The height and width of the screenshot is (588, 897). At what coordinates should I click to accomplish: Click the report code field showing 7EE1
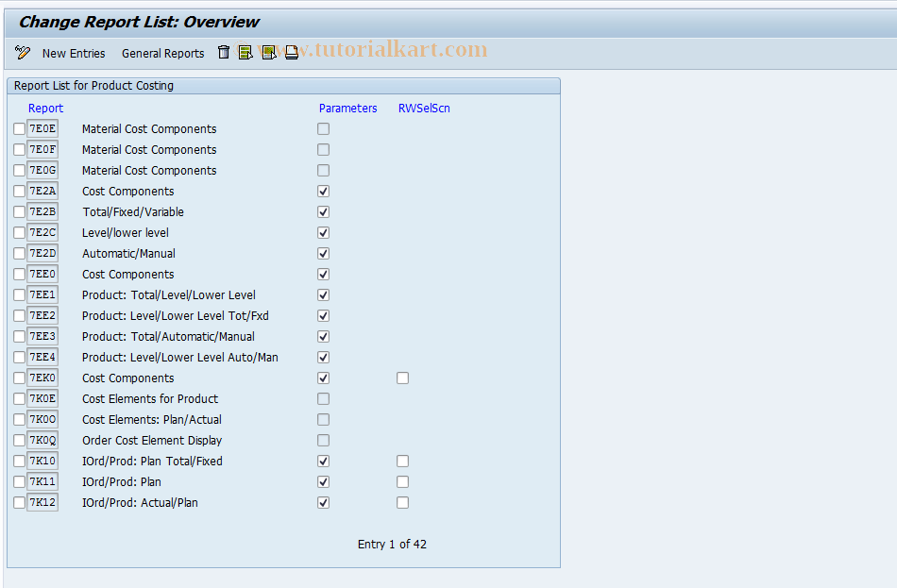pos(42,294)
